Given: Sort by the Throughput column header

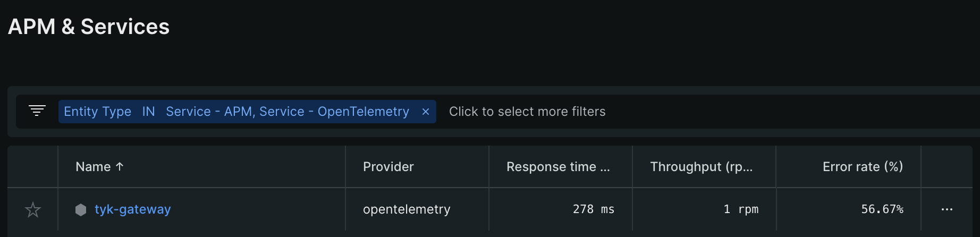Looking at the screenshot, I should 701,167.
